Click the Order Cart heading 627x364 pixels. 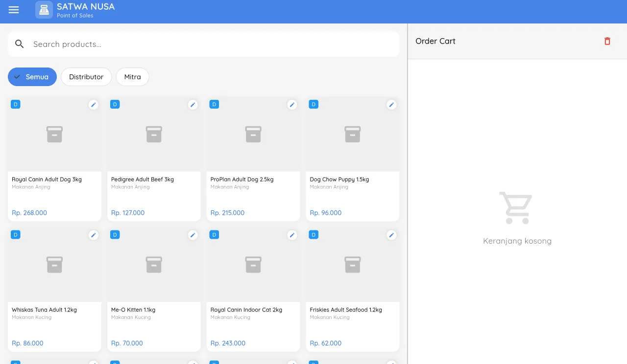point(435,41)
